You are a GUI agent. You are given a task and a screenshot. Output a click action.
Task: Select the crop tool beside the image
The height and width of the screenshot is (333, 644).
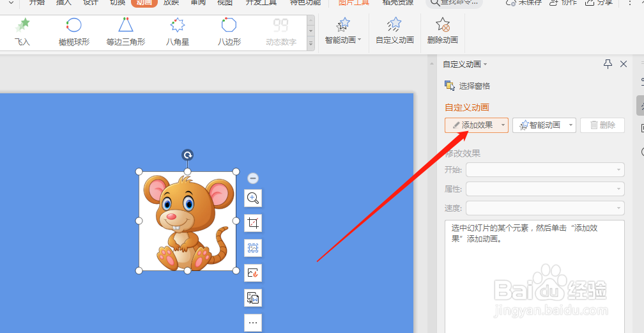253,223
